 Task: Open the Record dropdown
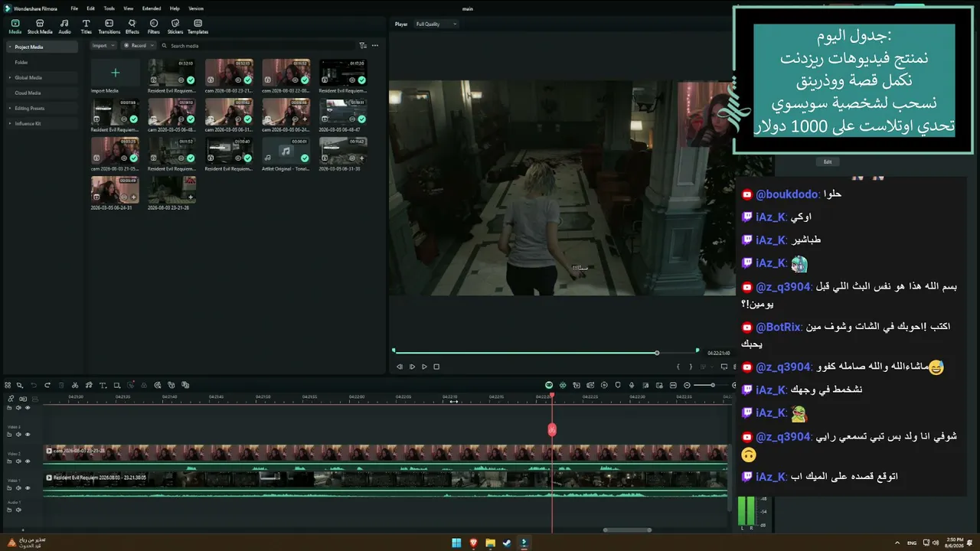pyautogui.click(x=138, y=46)
